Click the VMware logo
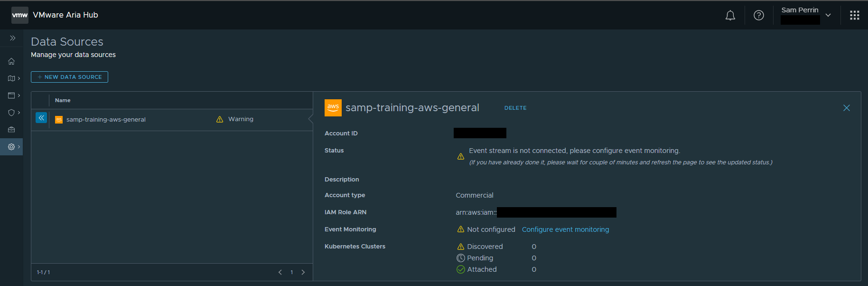The height and width of the screenshot is (286, 868). (x=20, y=15)
